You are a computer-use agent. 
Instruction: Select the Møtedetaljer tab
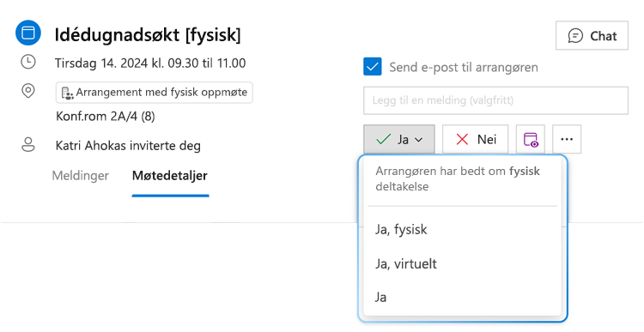[x=170, y=176]
